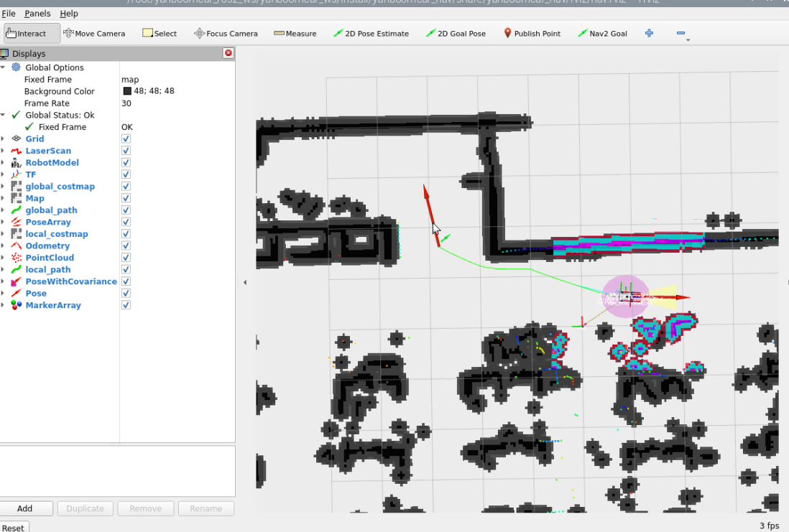Open the File menu
Screen dimensions: 789x532
9,14
